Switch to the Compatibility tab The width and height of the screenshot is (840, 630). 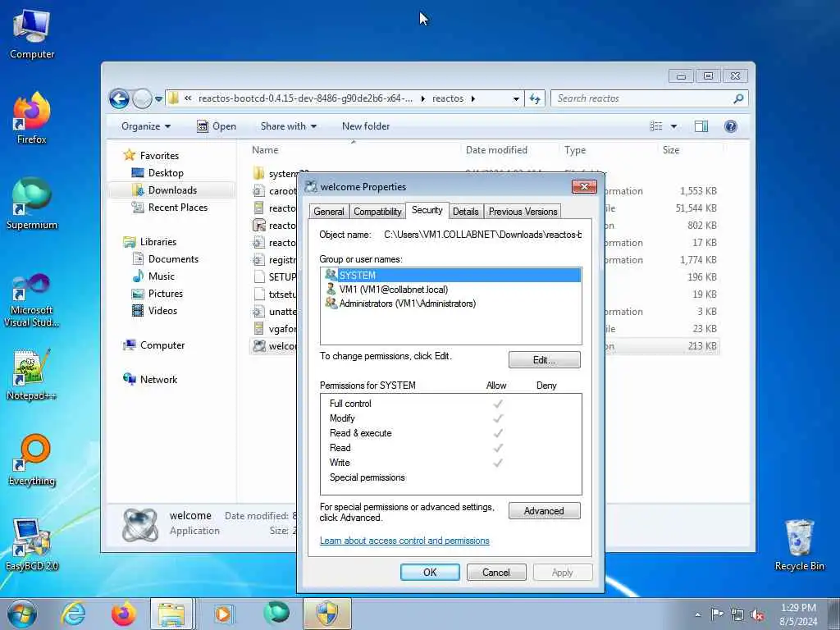point(377,212)
